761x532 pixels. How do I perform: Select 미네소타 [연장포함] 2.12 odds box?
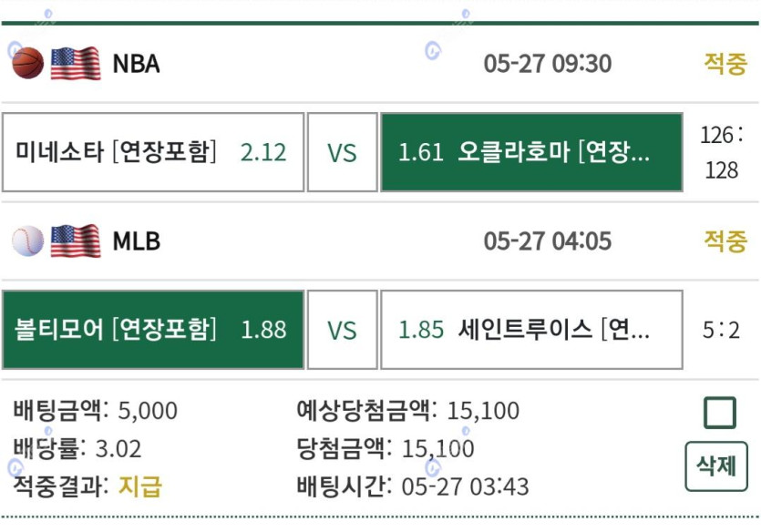[153, 152]
